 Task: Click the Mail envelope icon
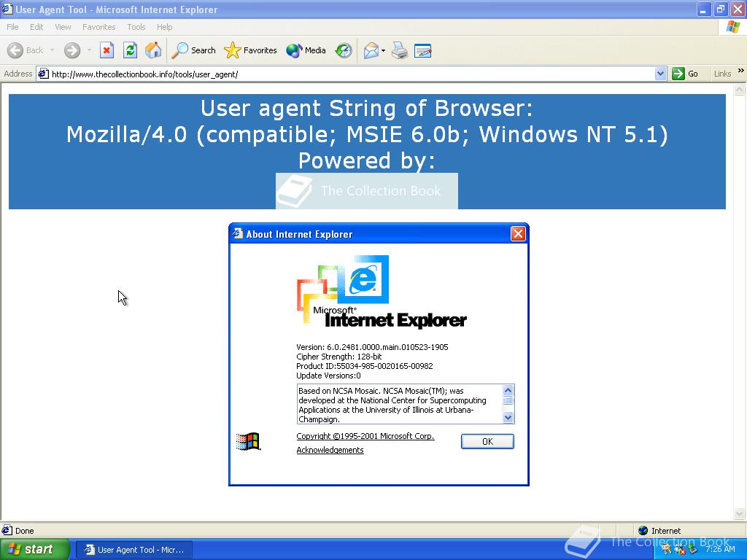pyautogui.click(x=371, y=50)
